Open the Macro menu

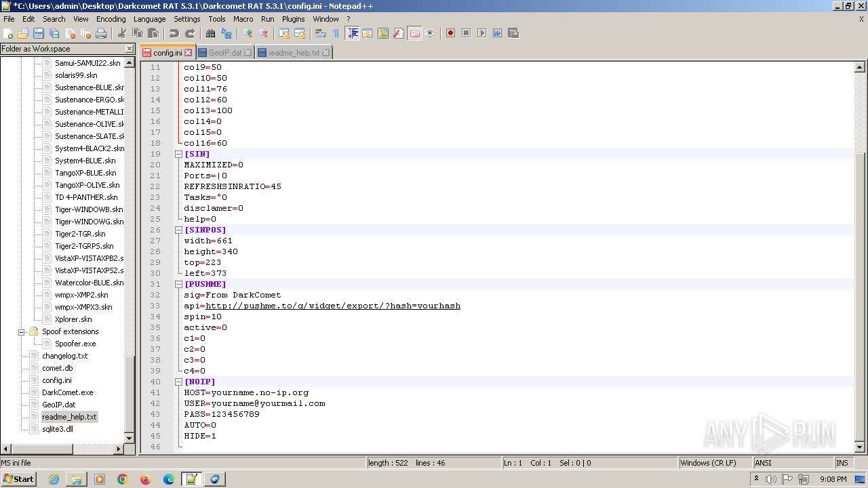pyautogui.click(x=243, y=19)
